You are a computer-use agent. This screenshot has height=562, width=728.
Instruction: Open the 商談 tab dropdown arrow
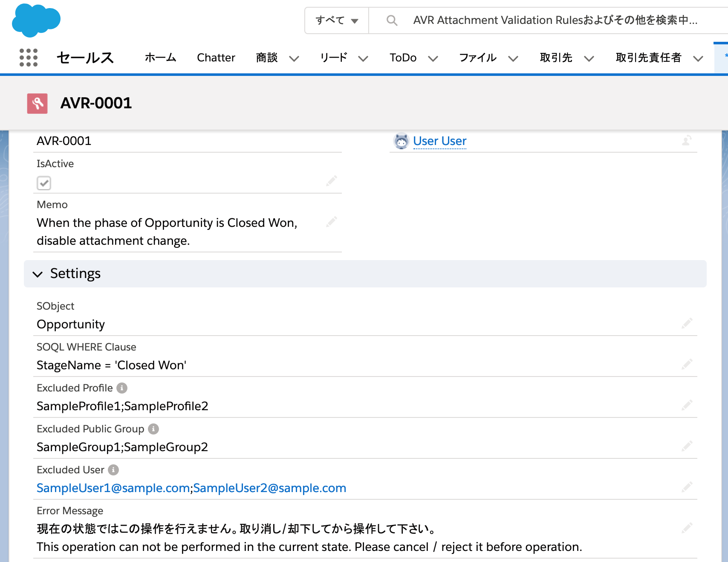tap(294, 58)
